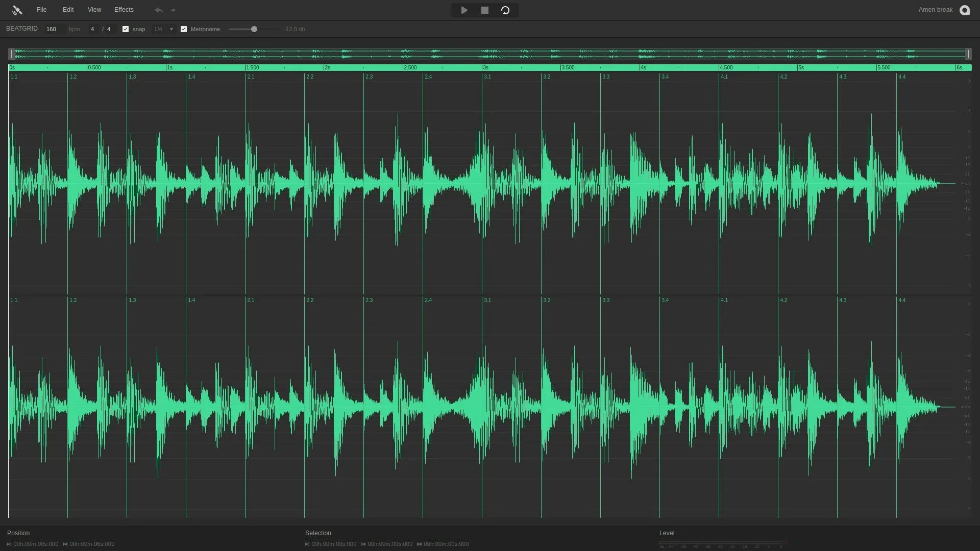Click the right overview range handle

968,54
